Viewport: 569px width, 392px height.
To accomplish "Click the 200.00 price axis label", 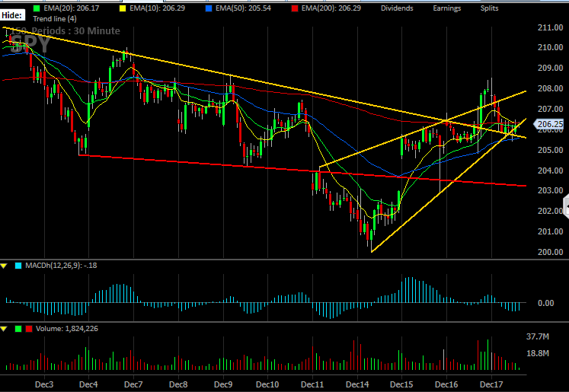I will 550,252.
